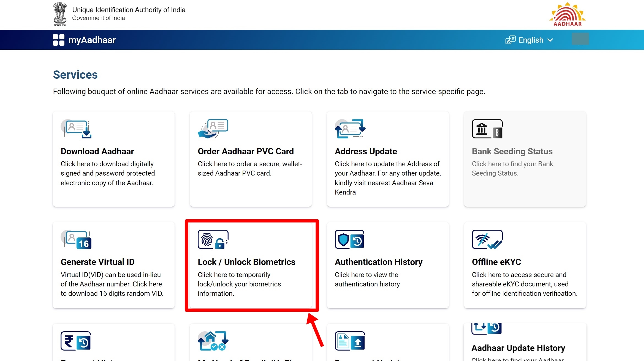Click the rupee payment history icon
Screen dimensions: 644x361
click(x=76, y=341)
